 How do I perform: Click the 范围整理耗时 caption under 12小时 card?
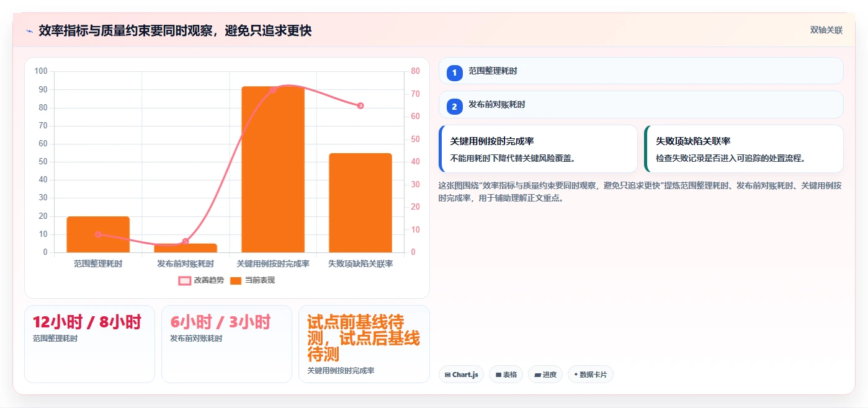pos(55,339)
